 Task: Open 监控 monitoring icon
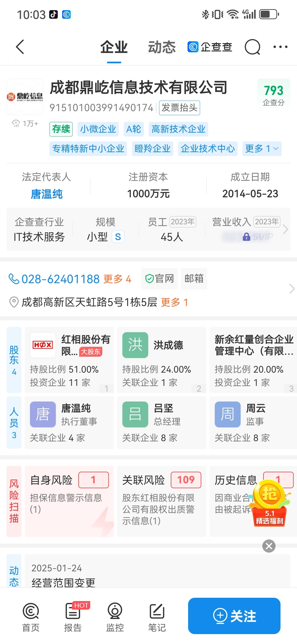[x=115, y=618]
